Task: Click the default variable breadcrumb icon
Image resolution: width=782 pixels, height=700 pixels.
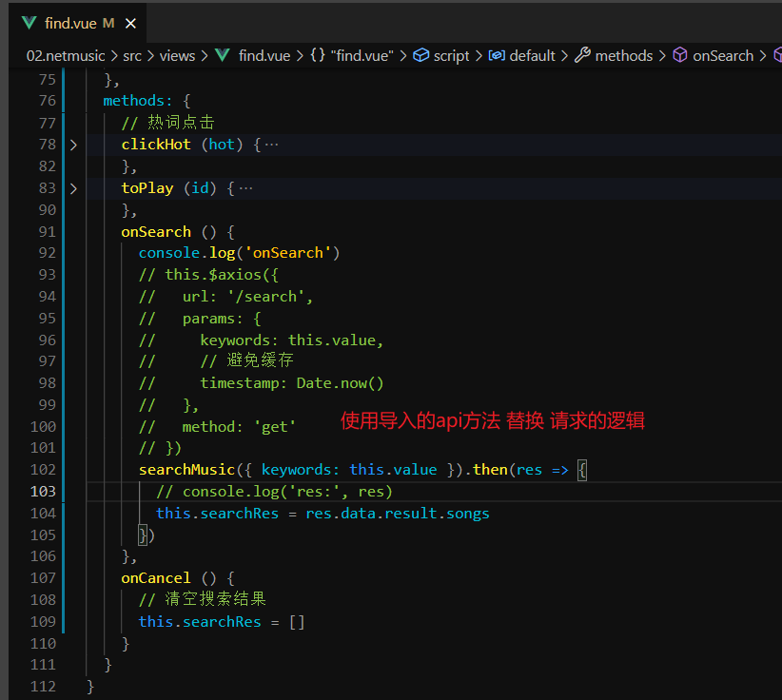Action: (497, 55)
